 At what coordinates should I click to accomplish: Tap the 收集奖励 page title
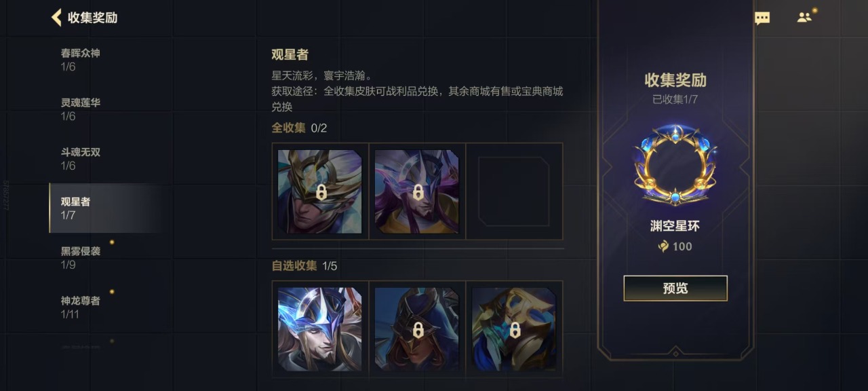click(92, 18)
